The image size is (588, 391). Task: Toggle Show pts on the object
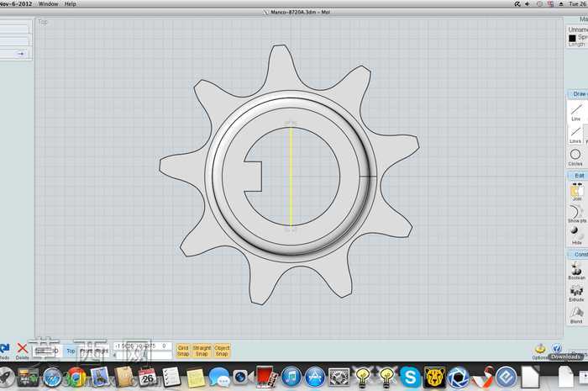[576, 214]
